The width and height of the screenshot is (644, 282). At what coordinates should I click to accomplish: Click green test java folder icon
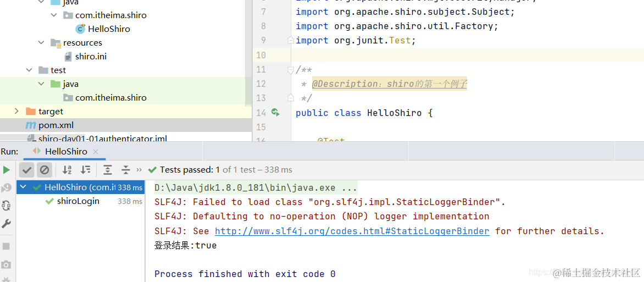tap(55, 84)
